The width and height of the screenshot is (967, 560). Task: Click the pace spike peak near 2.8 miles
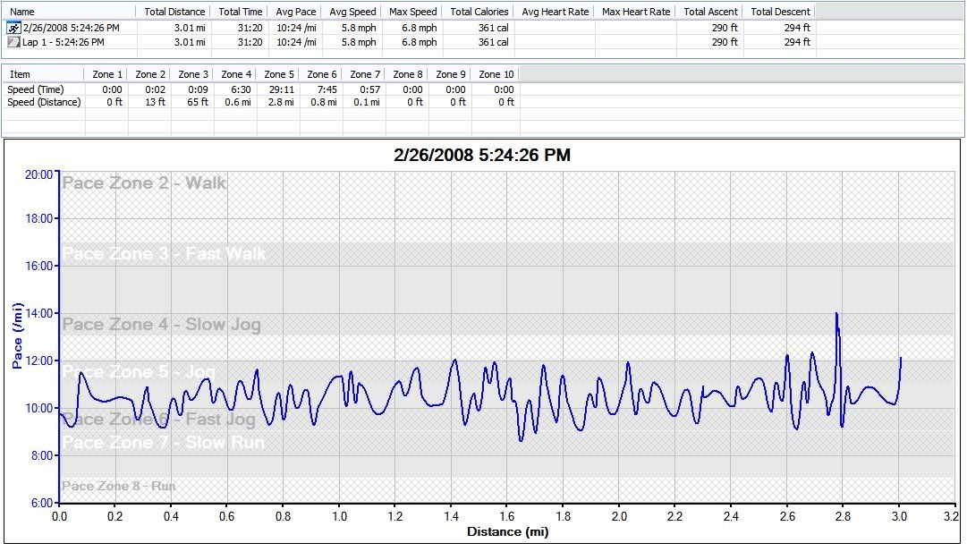point(836,313)
